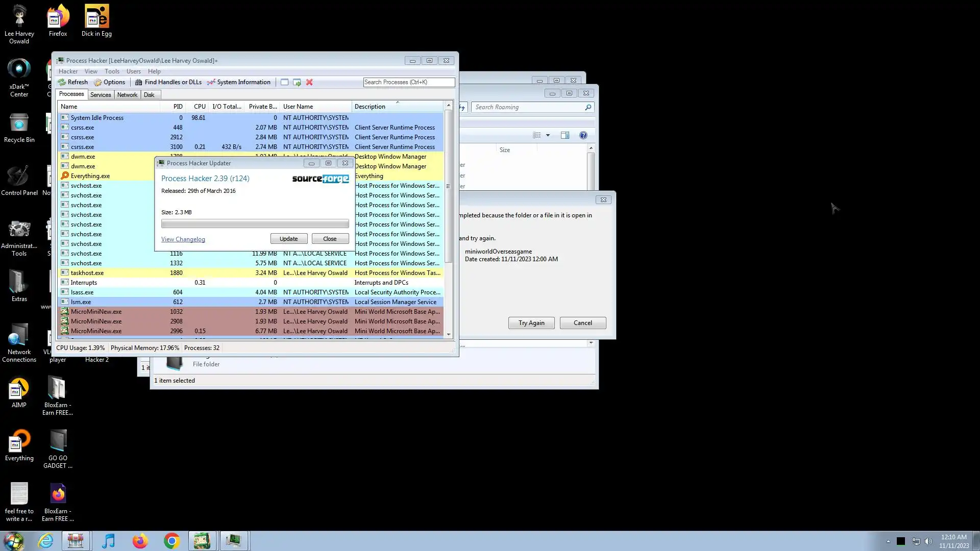Open Options via the gear icon
The image size is (980, 551).
[98, 82]
